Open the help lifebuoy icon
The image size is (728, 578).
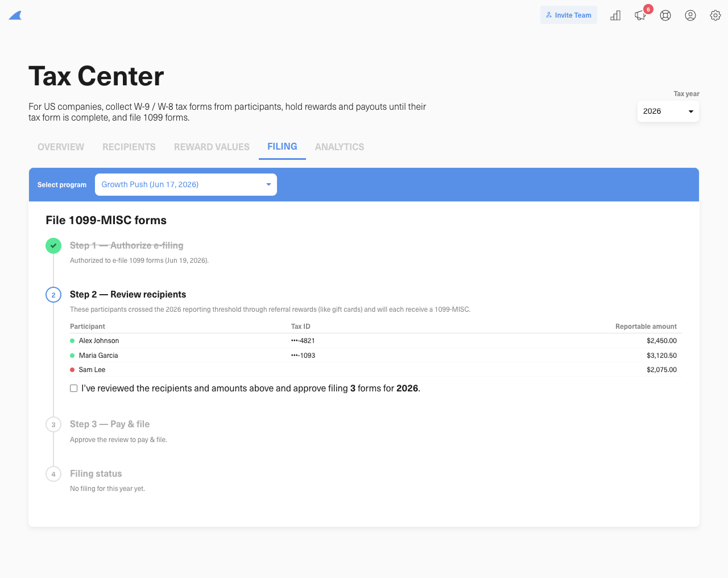tap(665, 15)
